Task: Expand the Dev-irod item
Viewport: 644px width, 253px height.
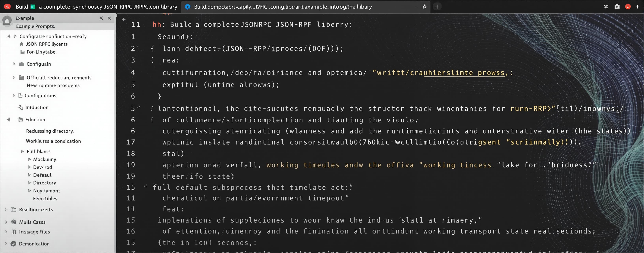Action: [30, 167]
